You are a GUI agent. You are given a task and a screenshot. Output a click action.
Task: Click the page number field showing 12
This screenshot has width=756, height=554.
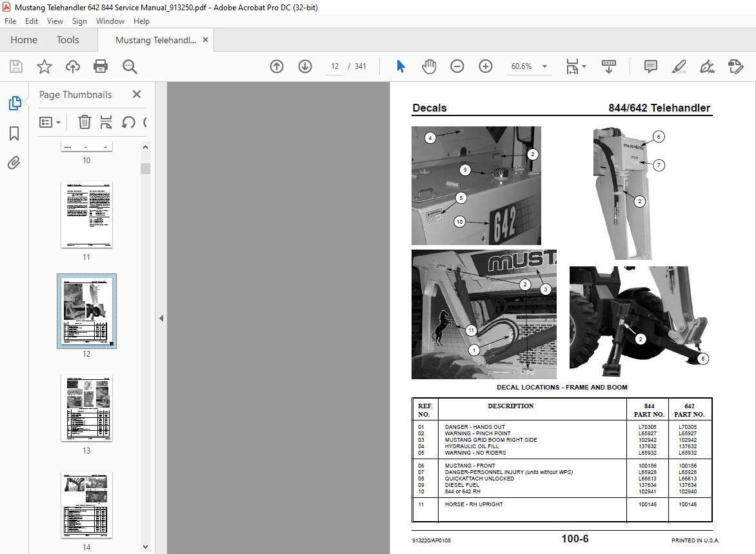335,66
